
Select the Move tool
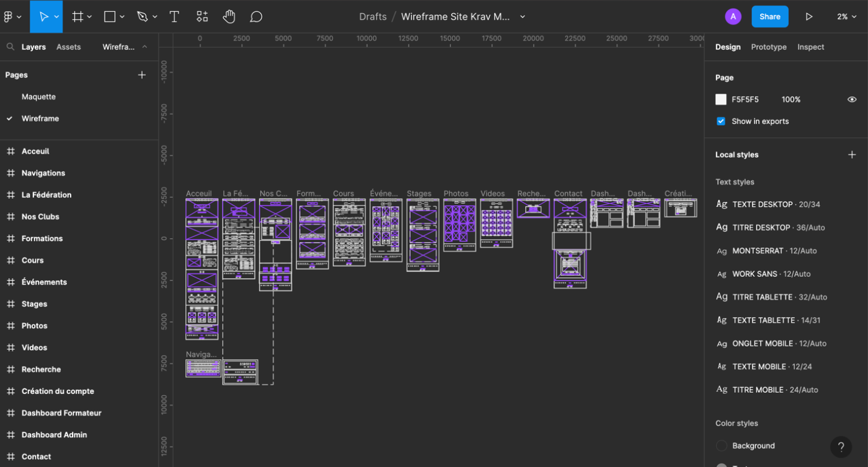[43, 17]
